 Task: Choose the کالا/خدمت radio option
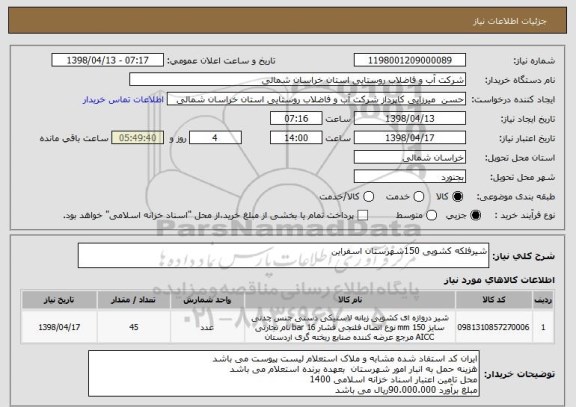(x=368, y=197)
